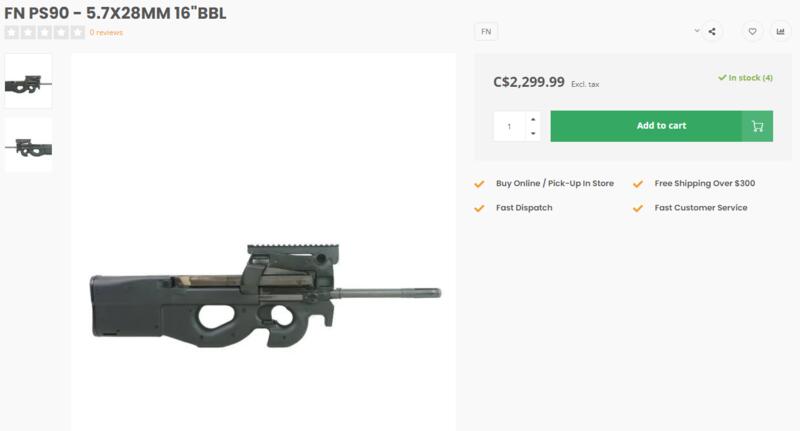The height and width of the screenshot is (431, 800).
Task: Click the third rating star
Action: (45, 32)
